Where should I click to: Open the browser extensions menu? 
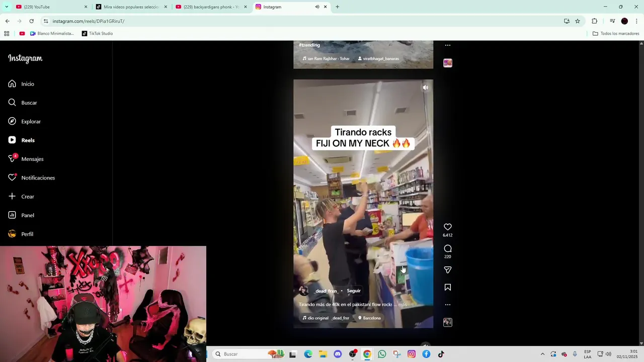pos(594,21)
